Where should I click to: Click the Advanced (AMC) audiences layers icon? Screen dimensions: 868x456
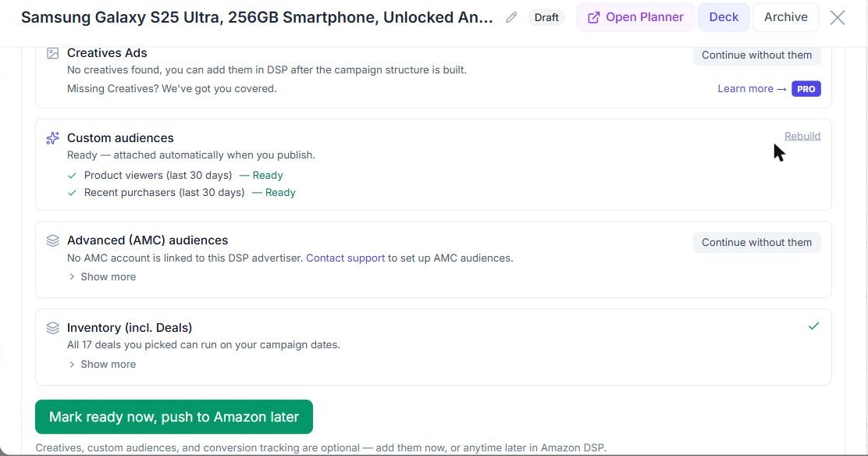click(x=52, y=240)
